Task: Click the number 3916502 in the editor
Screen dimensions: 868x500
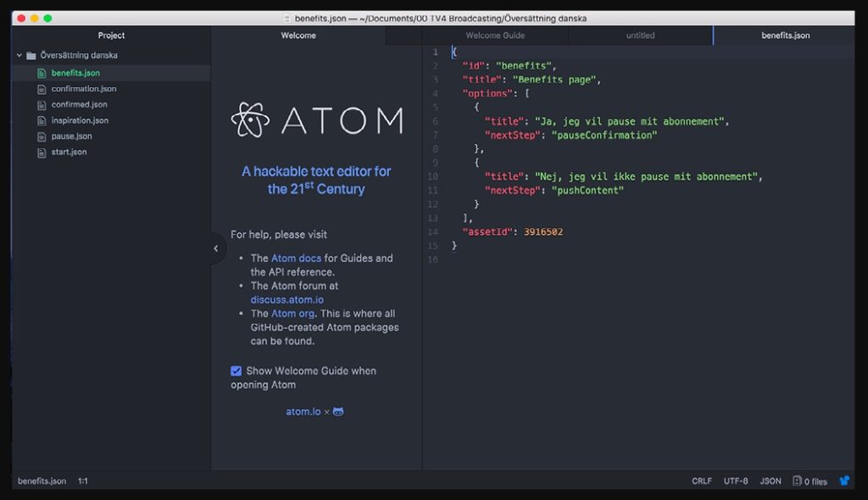Action: (x=543, y=232)
